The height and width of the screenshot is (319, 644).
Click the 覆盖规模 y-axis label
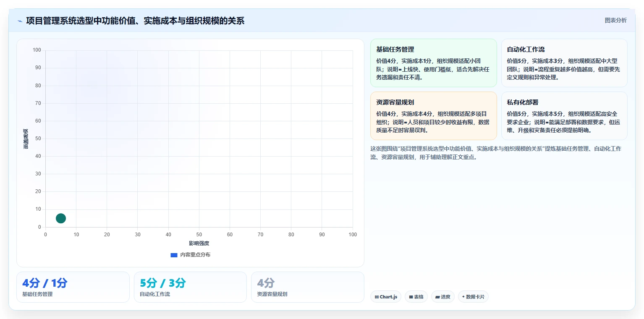26,139
